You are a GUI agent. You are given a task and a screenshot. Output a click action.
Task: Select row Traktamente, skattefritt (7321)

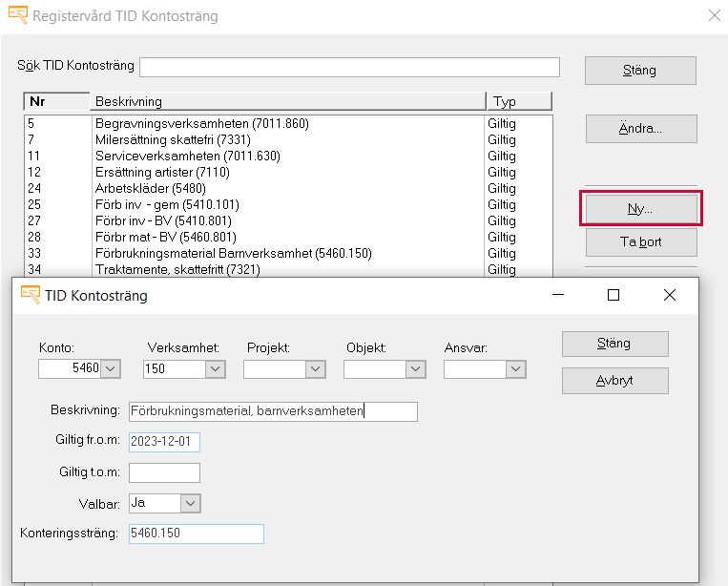(x=288, y=269)
